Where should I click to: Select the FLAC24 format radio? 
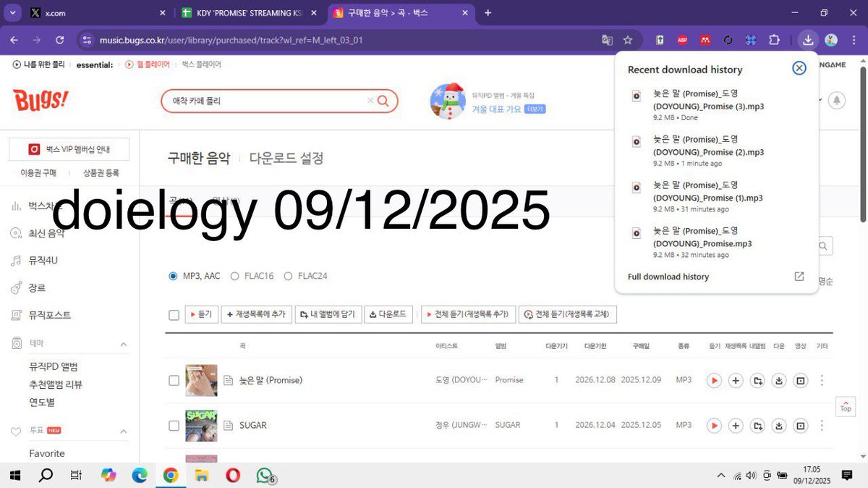pyautogui.click(x=288, y=276)
